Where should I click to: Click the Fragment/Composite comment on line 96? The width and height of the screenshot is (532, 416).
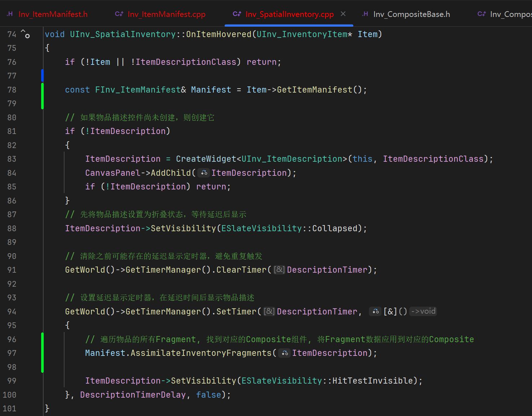(280, 339)
